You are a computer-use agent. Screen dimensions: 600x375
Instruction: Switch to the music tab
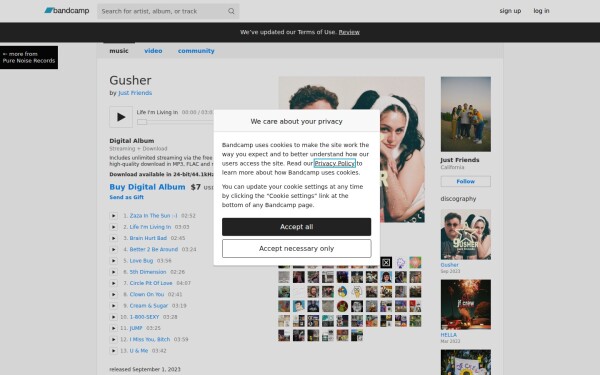(x=119, y=51)
